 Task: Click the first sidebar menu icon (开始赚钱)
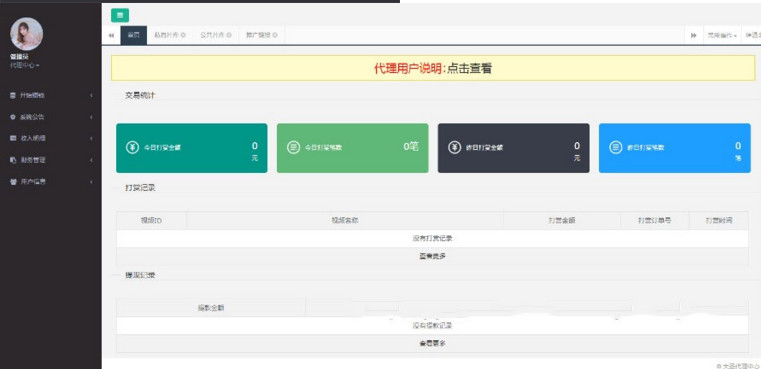tap(13, 96)
